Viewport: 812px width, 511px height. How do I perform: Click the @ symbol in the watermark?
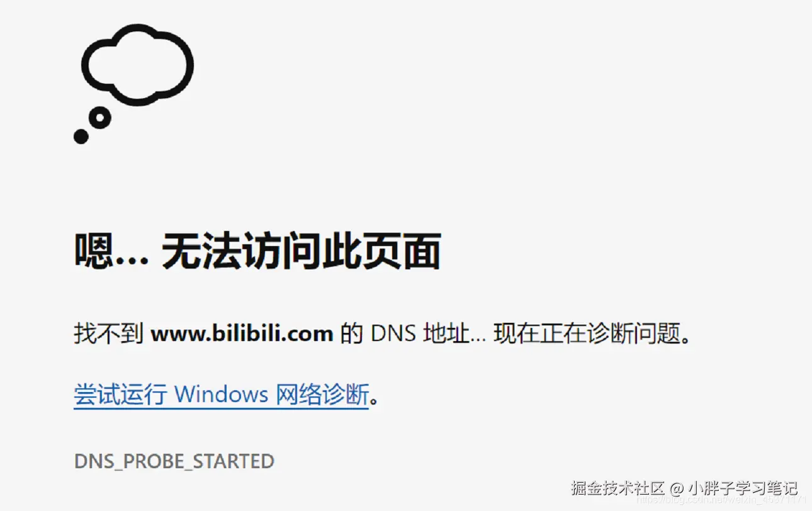(x=677, y=488)
